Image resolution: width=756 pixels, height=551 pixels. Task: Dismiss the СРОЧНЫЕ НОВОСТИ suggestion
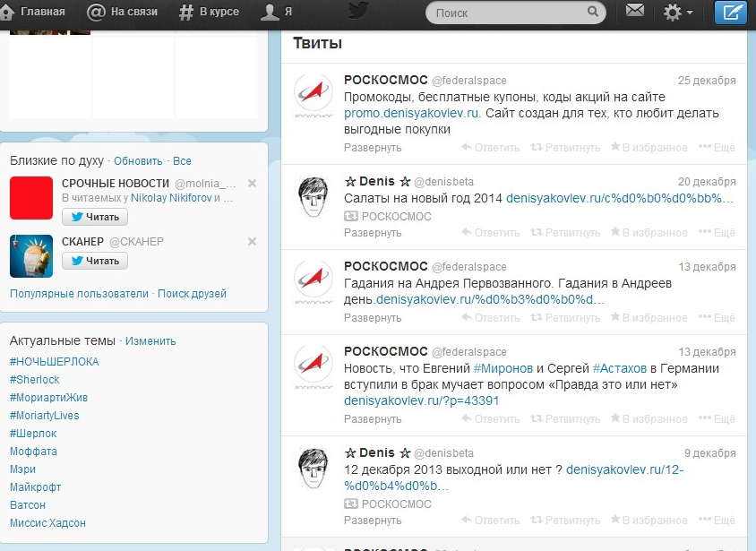[252, 184]
